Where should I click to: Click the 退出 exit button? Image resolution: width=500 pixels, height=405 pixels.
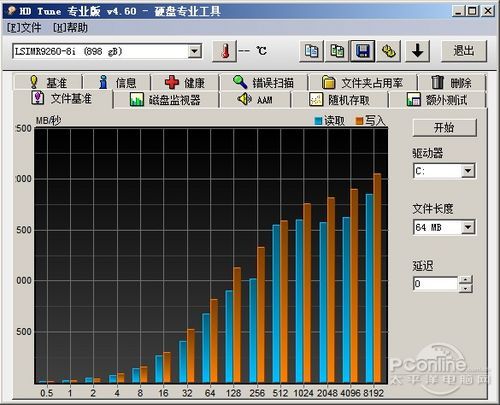point(464,51)
